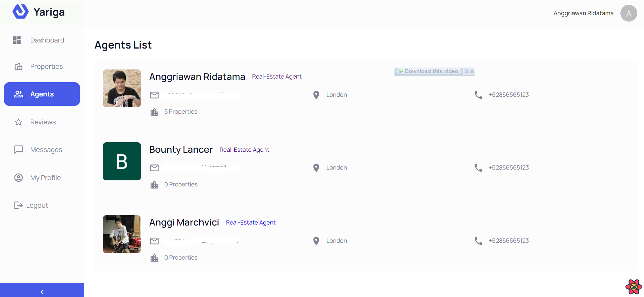
Task: Open agent Bounty Lancer
Action: point(181,150)
